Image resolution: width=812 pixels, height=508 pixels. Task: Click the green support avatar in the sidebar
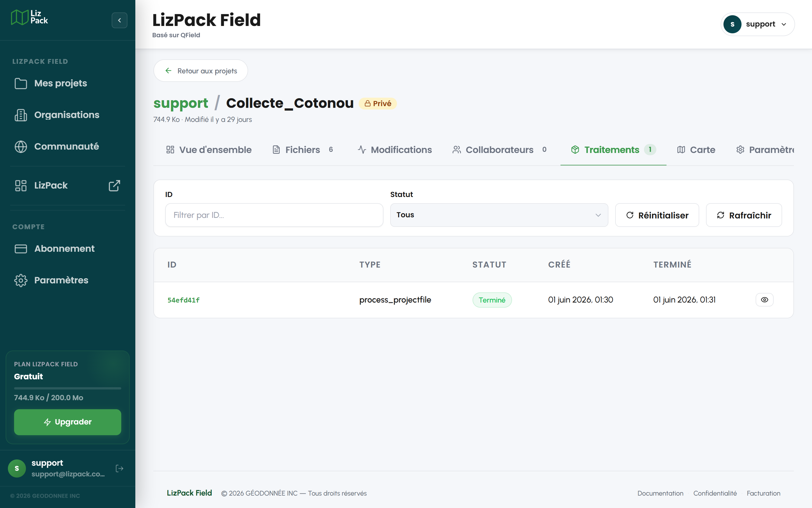(x=17, y=468)
